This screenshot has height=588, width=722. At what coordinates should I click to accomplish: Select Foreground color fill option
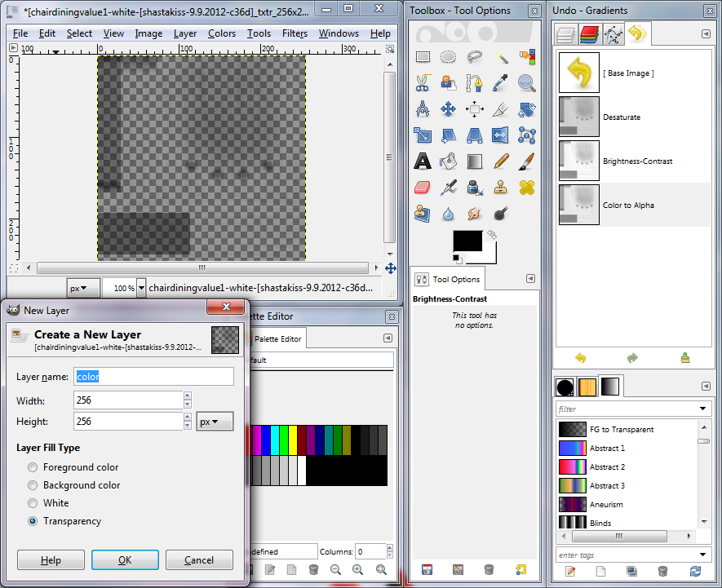click(x=32, y=467)
